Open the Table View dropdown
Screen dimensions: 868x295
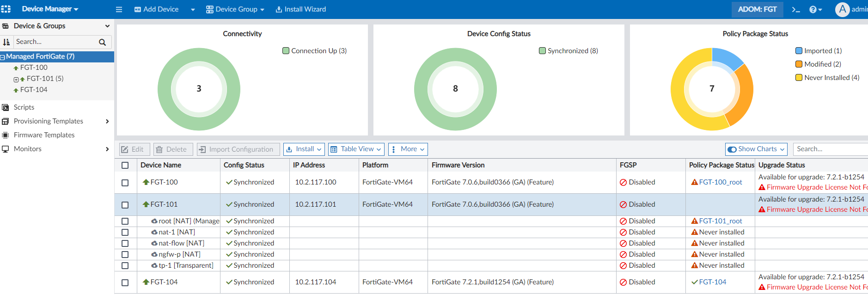point(356,149)
